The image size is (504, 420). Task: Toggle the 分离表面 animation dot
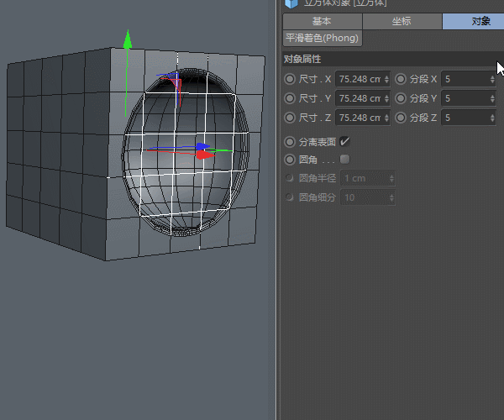[290, 142]
